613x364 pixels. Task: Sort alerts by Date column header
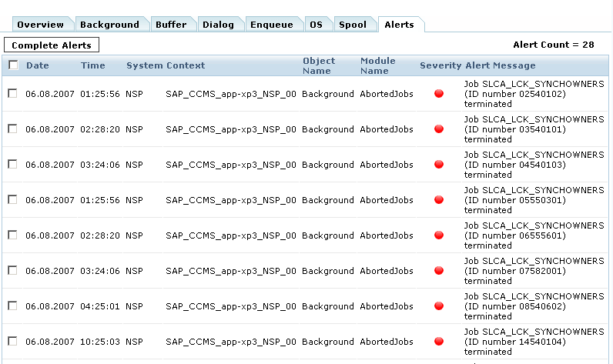(x=37, y=65)
